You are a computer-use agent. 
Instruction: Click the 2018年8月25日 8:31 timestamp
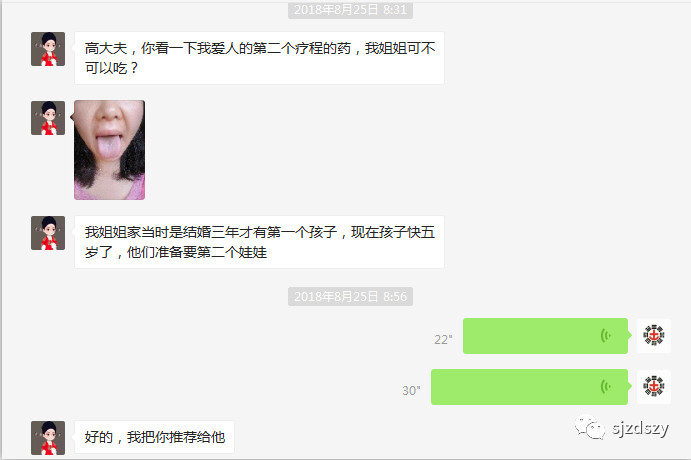350,10
